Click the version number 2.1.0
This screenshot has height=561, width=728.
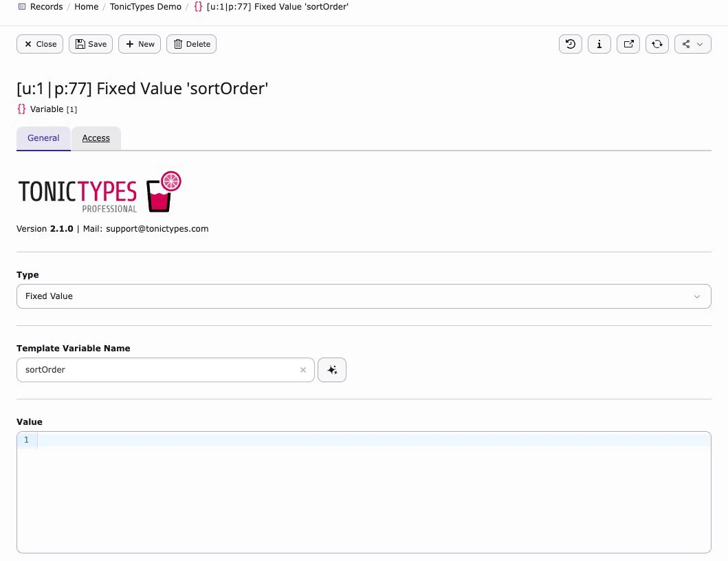coord(62,228)
